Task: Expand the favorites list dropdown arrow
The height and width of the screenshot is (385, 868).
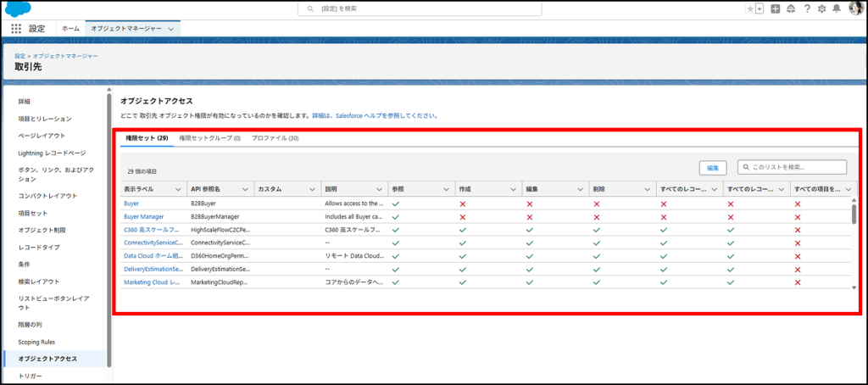Action: (x=759, y=8)
